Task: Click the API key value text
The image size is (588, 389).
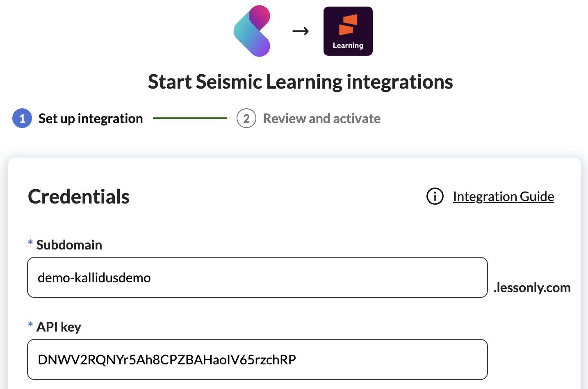Action: tap(166, 359)
